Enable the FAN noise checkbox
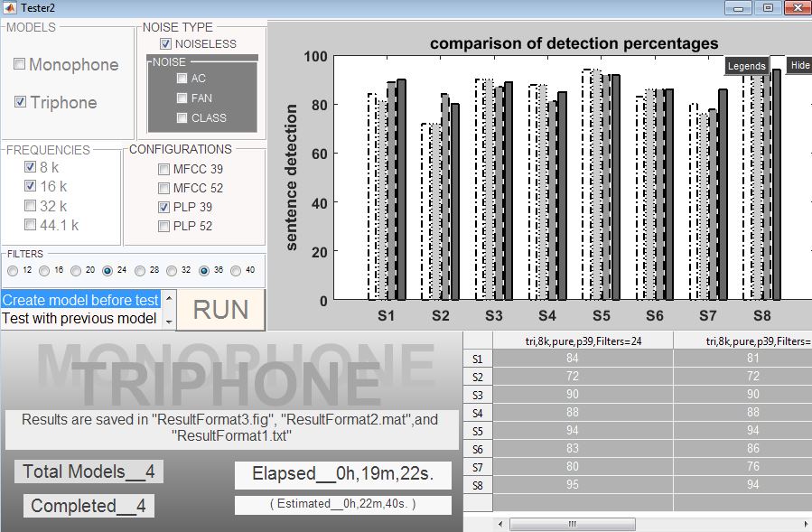812x532 pixels. (x=182, y=98)
